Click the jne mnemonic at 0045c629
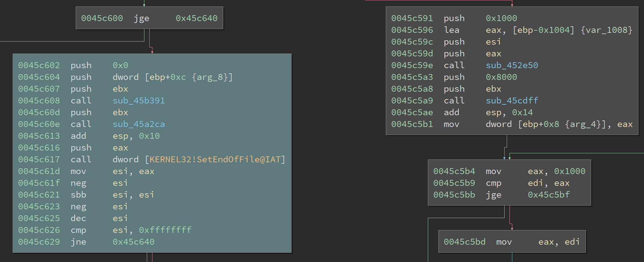This screenshot has height=262, width=644. [79, 242]
